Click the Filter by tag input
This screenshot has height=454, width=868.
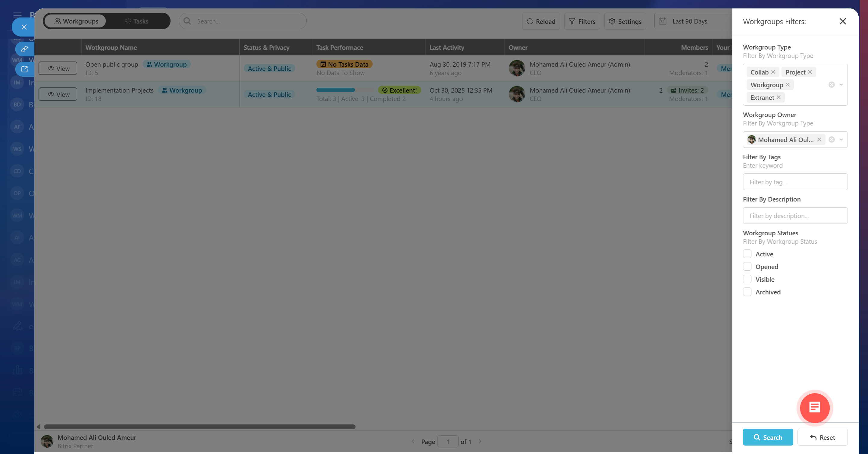click(x=795, y=182)
